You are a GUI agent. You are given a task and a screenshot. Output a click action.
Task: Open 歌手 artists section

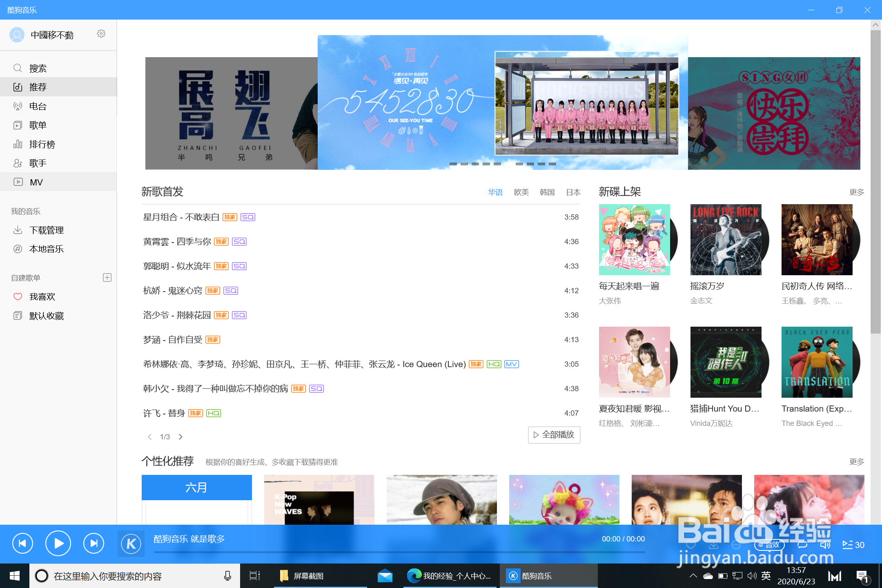tap(58, 163)
